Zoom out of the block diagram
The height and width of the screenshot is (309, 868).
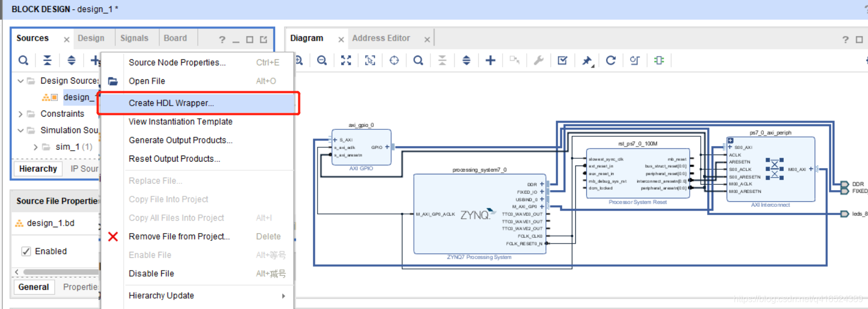[322, 60]
